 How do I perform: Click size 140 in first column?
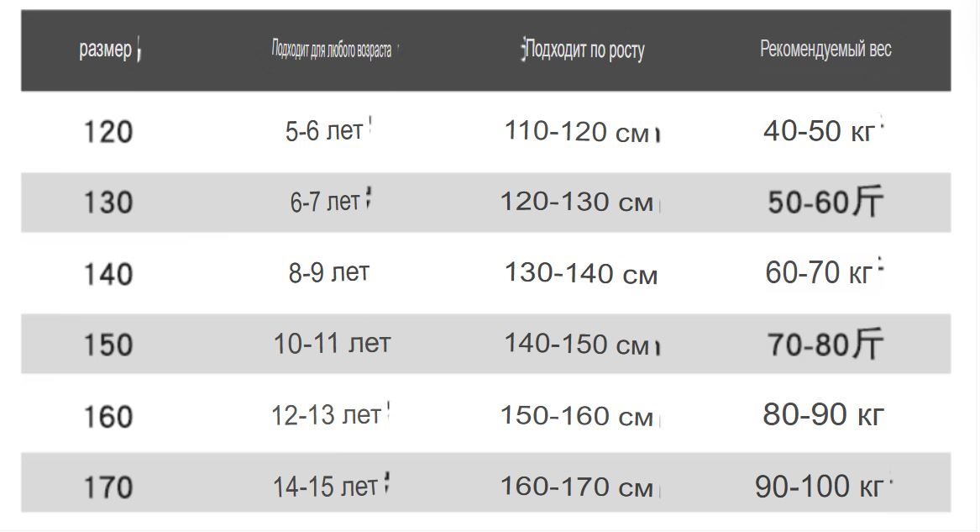click(108, 275)
